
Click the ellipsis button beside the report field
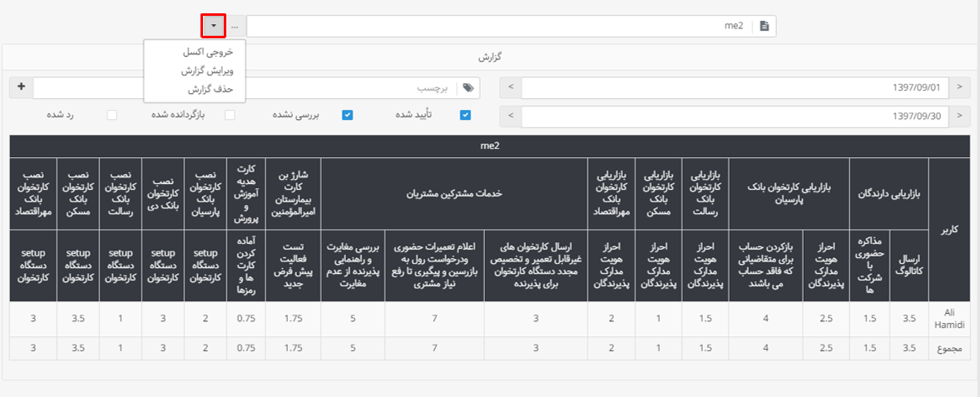click(x=235, y=27)
